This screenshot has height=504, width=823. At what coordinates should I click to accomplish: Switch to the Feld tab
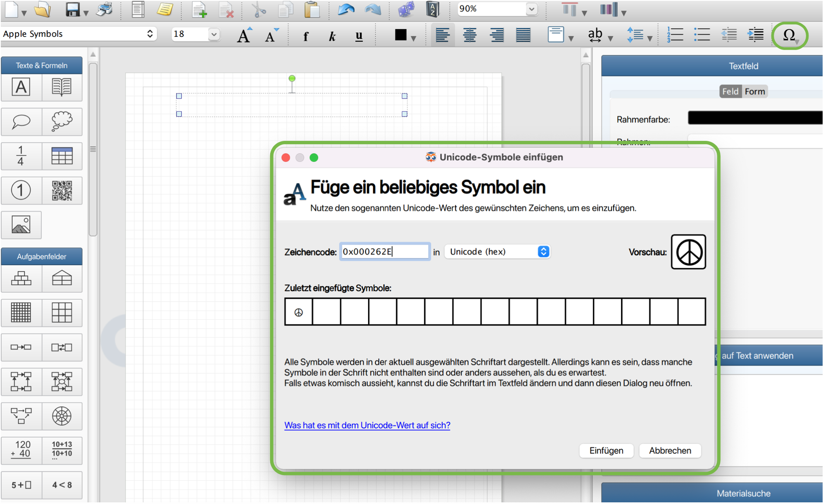[730, 91]
